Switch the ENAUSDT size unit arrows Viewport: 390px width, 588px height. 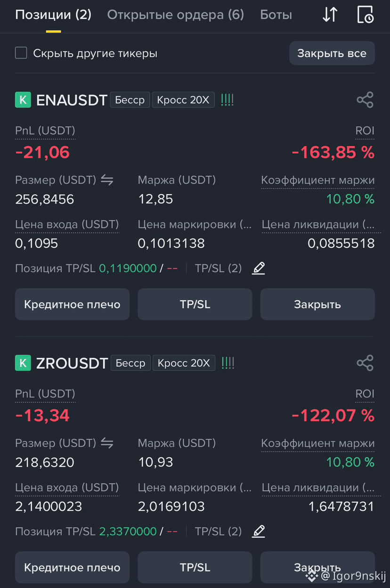[107, 180]
